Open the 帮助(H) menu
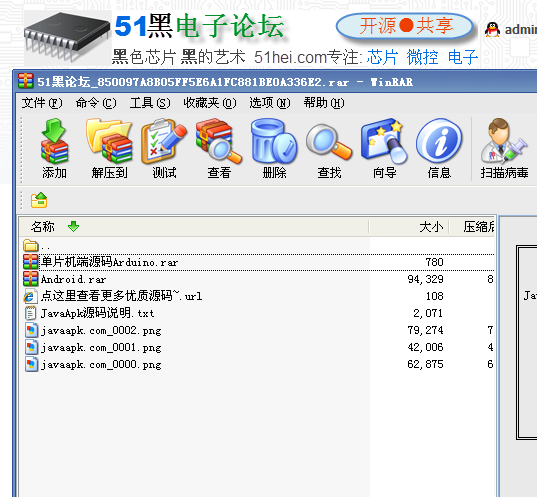Viewport: 537px width, 497px height. tap(324, 103)
